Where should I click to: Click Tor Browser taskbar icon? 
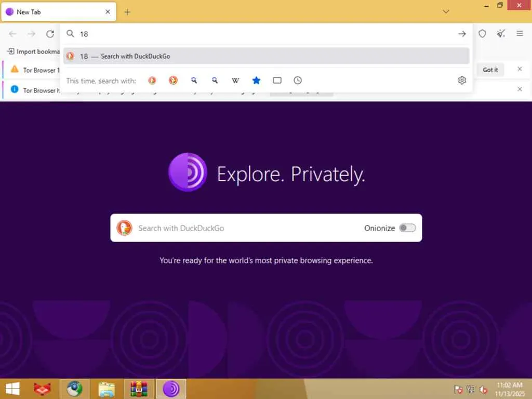coord(171,389)
